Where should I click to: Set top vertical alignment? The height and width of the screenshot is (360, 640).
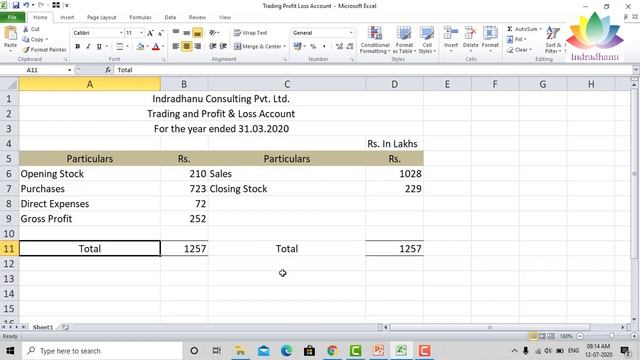pos(176,33)
